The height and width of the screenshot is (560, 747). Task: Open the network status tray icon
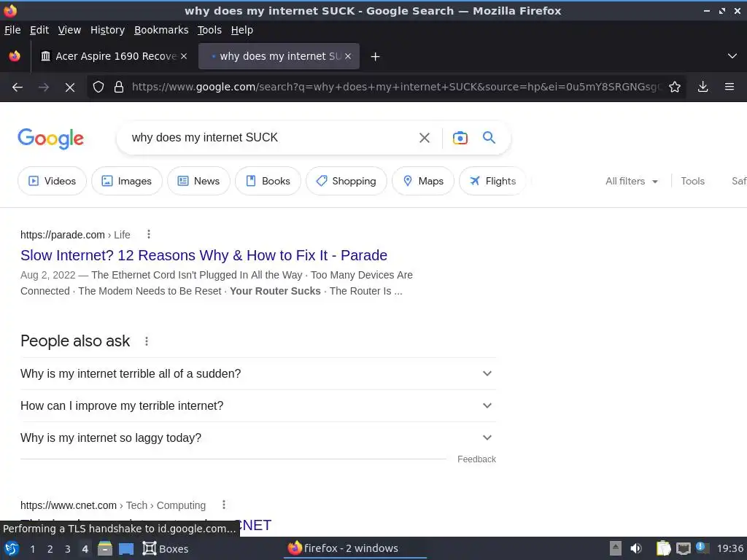click(683, 548)
